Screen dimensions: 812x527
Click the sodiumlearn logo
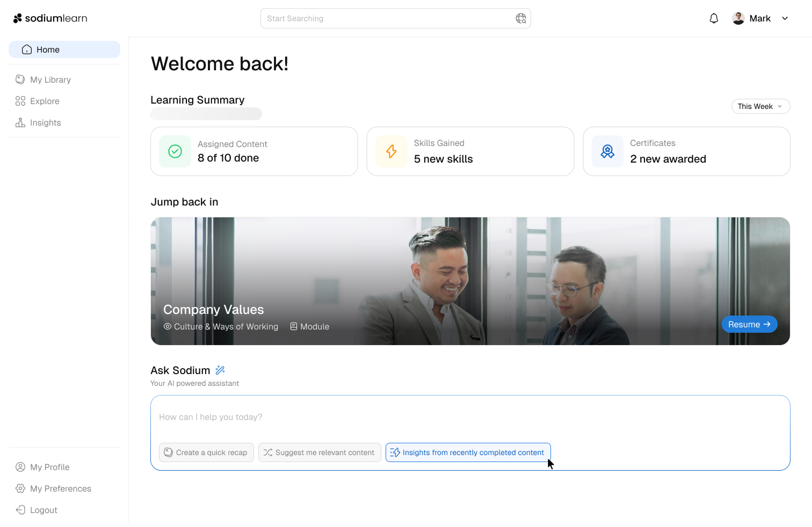50,18
